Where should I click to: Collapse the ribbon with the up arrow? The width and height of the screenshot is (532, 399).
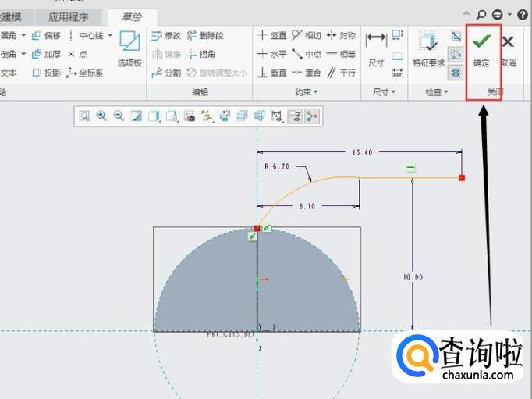[466, 13]
